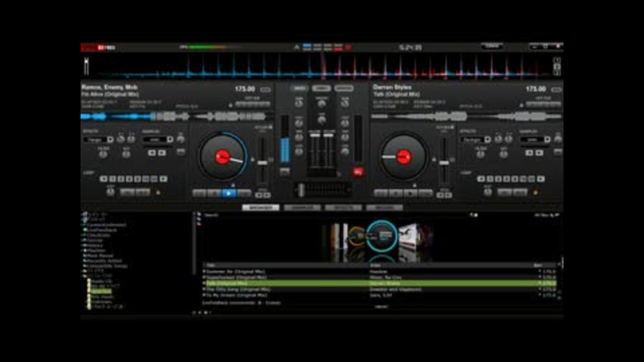Disable the red PFL button on right channel
The width and height of the screenshot is (644, 362).
358,172
